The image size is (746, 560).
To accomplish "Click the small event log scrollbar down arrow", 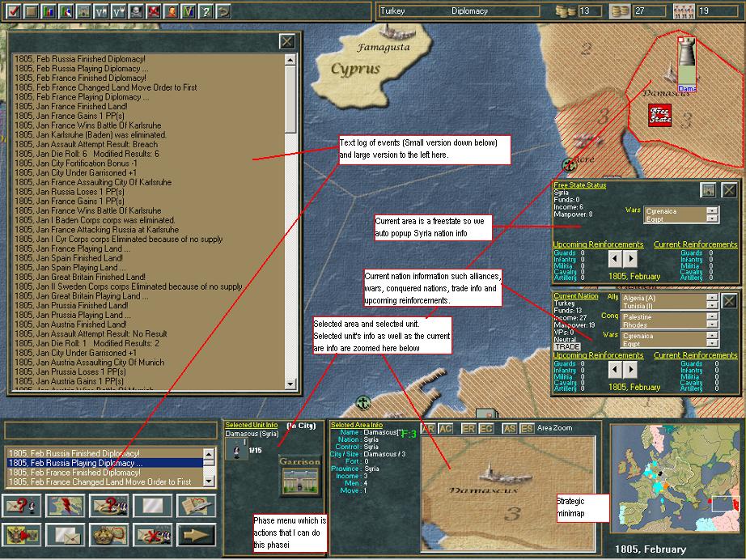I will pos(209,482).
